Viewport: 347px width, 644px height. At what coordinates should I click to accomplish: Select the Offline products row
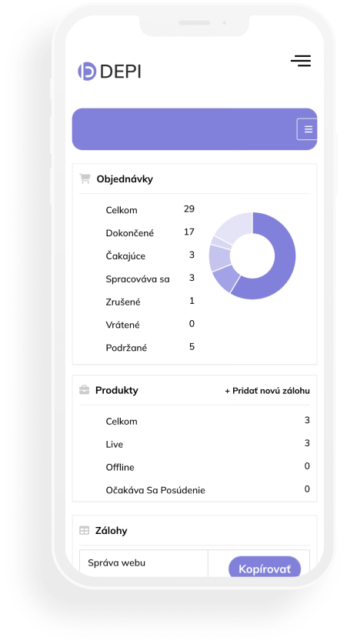[x=208, y=467]
